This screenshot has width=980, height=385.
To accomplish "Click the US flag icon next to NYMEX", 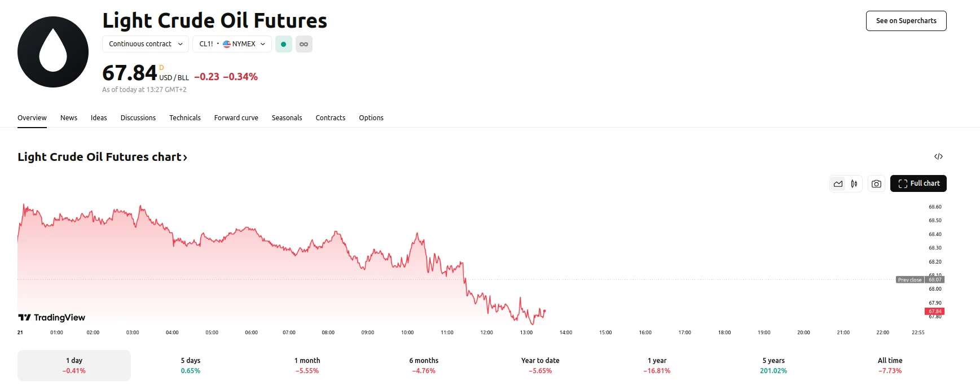I will pyautogui.click(x=226, y=43).
